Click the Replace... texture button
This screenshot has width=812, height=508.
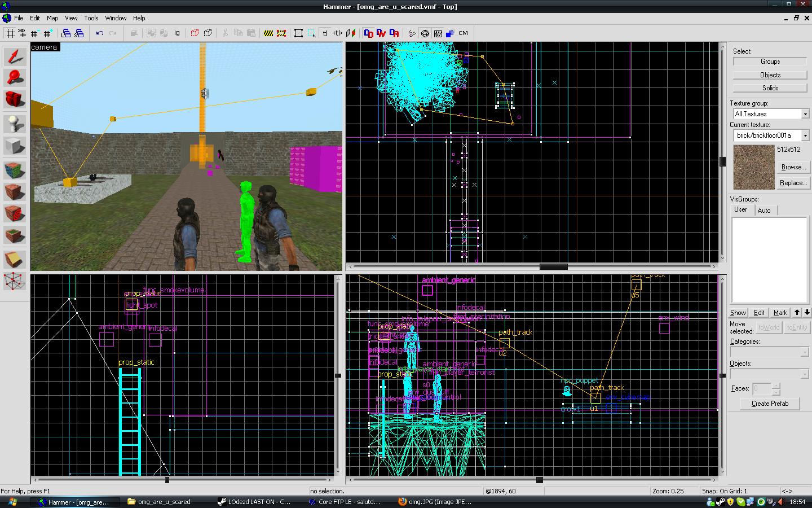coord(793,183)
